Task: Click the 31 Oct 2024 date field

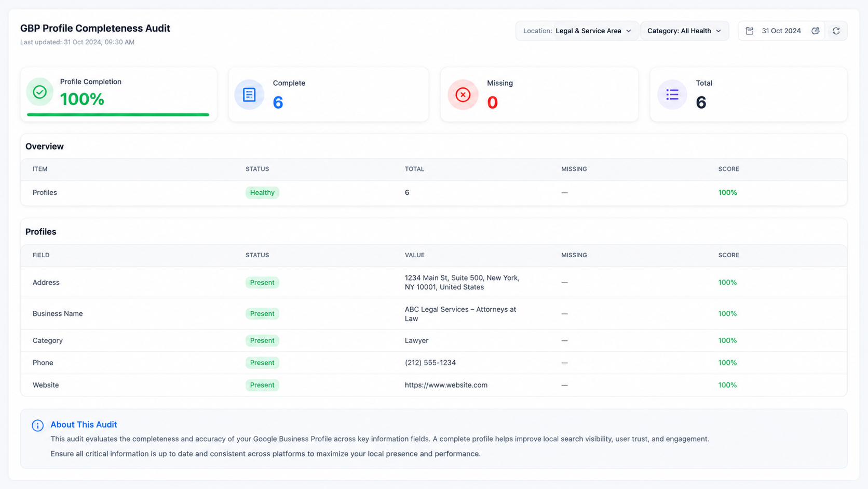Action: click(x=781, y=31)
